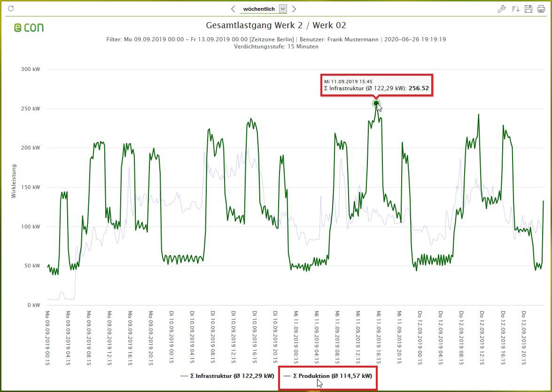The image size is (552, 392).
Task: Print the chart using the printer icon
Action: (x=541, y=9)
